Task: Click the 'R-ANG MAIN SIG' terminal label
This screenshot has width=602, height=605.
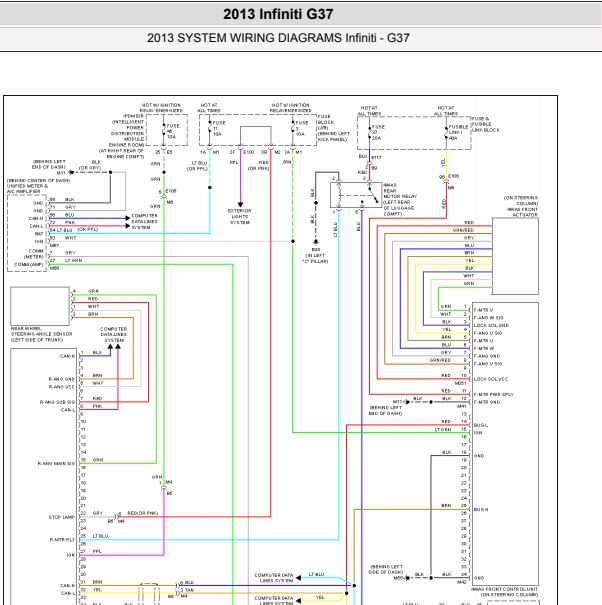Action: point(56,463)
